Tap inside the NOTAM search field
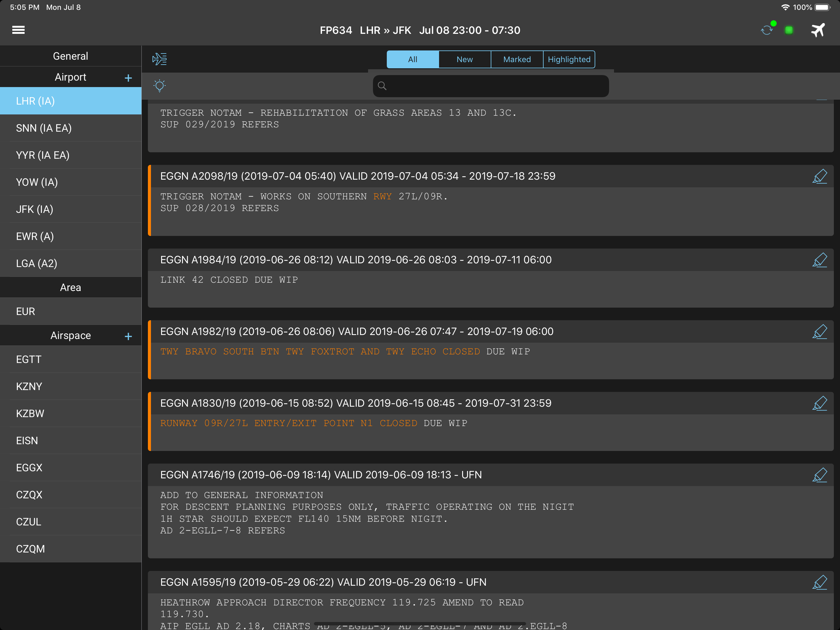This screenshot has height=630, width=840. tap(490, 86)
